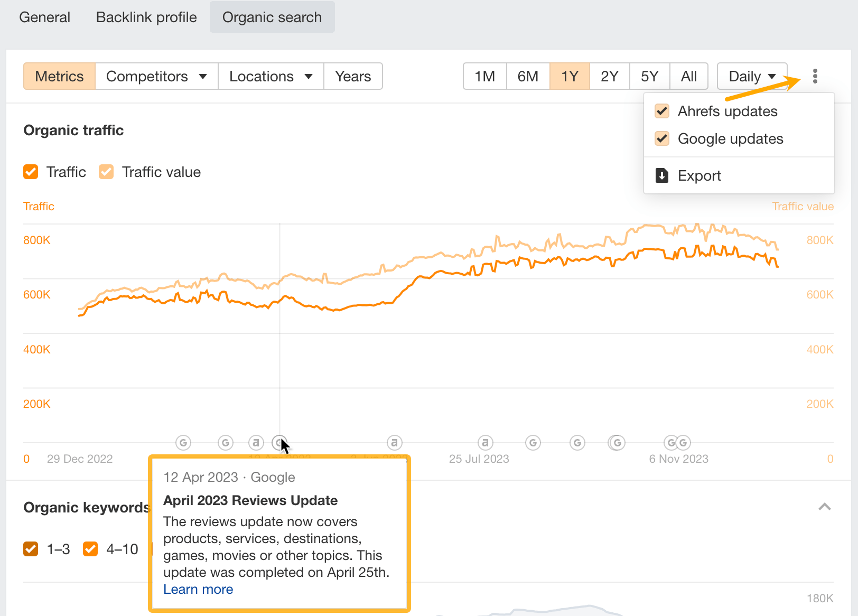Click the Export download icon
Screen dimensions: 858x616
point(661,175)
